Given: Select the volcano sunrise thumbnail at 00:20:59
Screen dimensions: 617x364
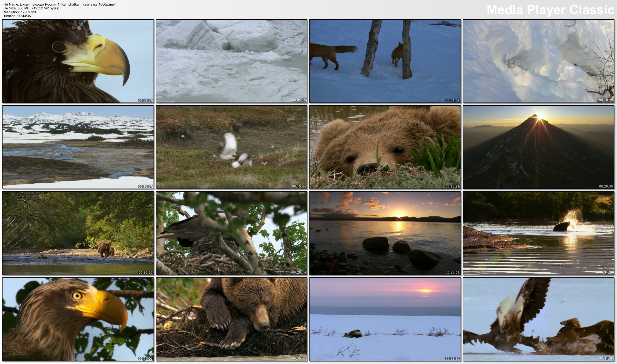Looking at the screenshot, I should coord(538,147).
